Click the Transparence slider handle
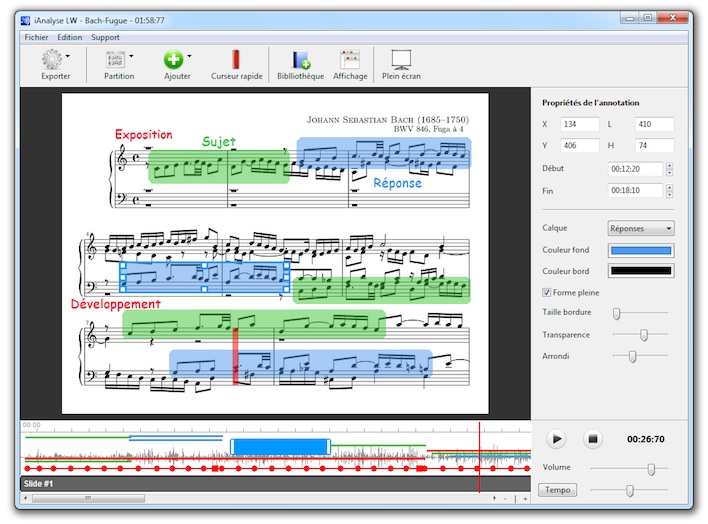This screenshot has width=708, height=524. pyautogui.click(x=644, y=335)
